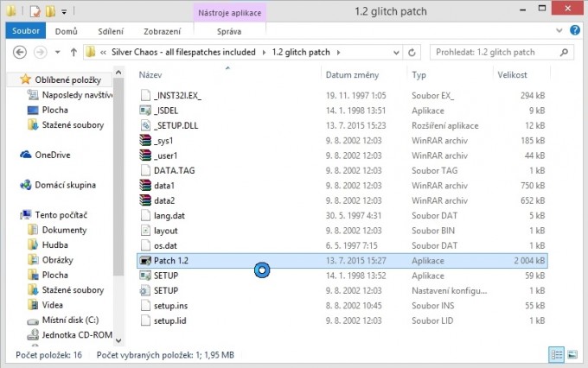Click Properties icon in quick access toolbar
Screen dimensions: 588x368
(35, 11)
